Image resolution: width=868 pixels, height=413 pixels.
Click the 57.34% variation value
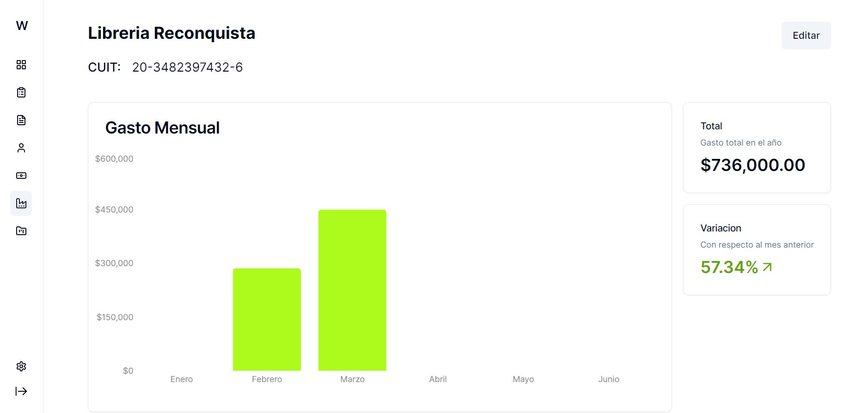(729, 267)
